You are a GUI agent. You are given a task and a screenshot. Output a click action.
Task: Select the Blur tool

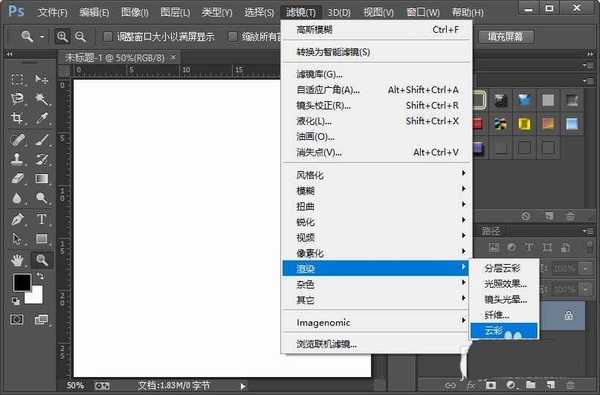tap(17, 198)
